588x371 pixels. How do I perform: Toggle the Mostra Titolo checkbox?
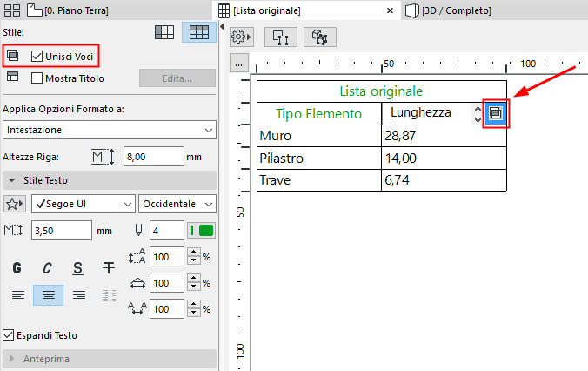click(x=37, y=78)
